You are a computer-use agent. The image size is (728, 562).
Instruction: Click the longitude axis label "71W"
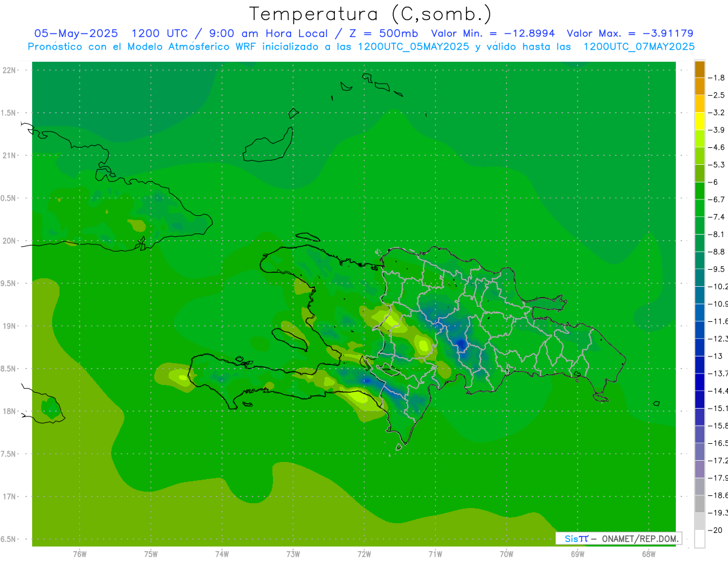pos(435,554)
